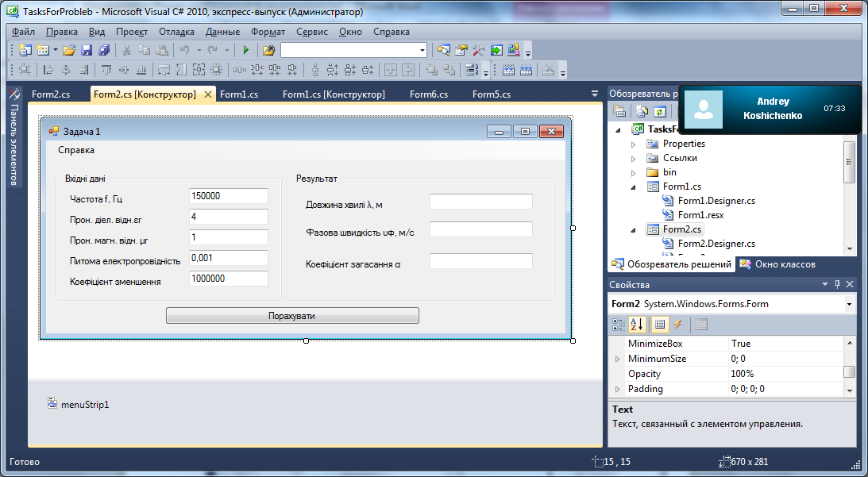Toggle auto-hide pin on the Properties panel

point(837,284)
